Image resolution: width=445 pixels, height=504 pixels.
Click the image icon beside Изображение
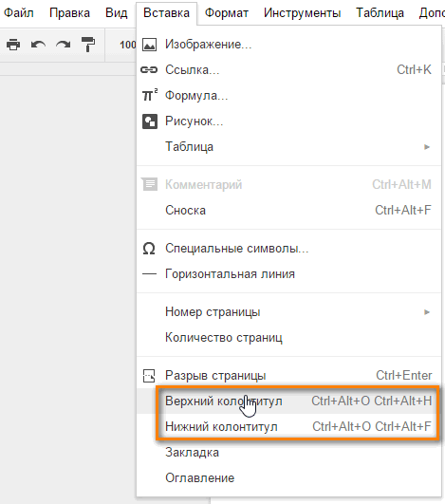[149, 45]
